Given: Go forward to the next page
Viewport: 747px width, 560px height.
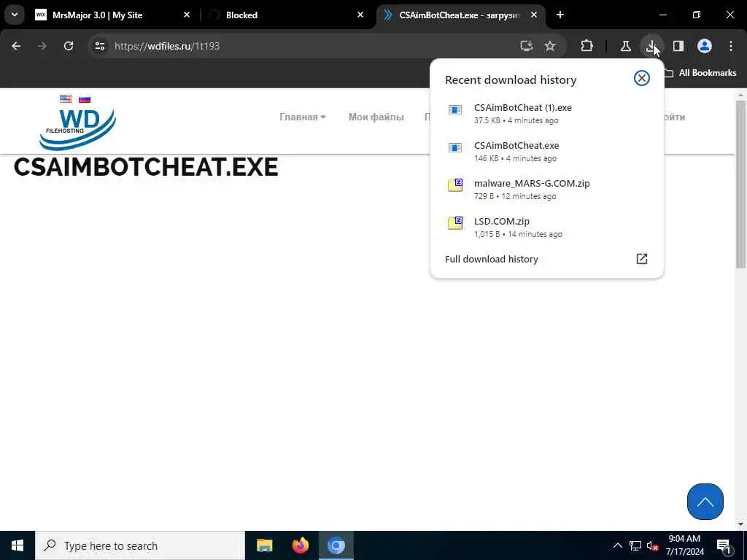Looking at the screenshot, I should click(42, 46).
